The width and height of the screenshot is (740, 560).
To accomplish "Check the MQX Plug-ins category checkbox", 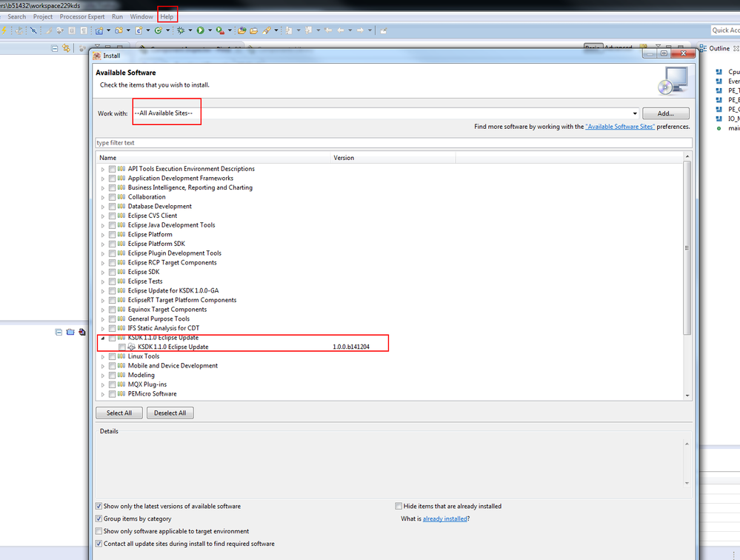I will [113, 384].
